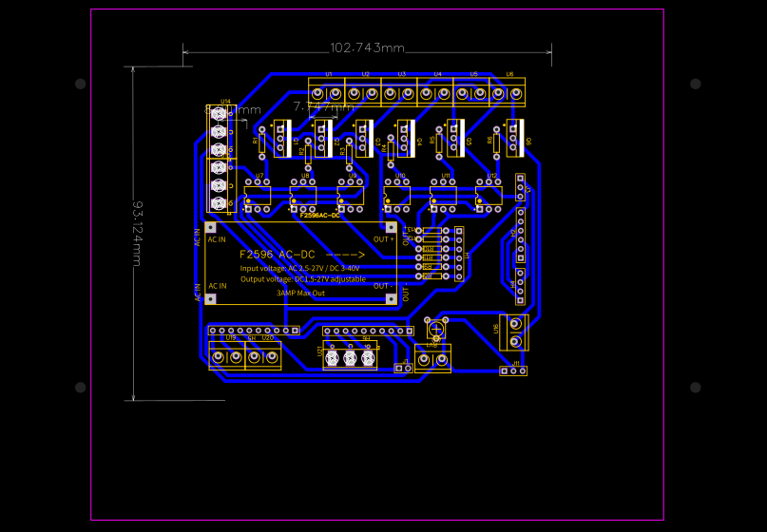Select the U21 three-way terminal block
The height and width of the screenshot is (532, 767).
coord(351,355)
